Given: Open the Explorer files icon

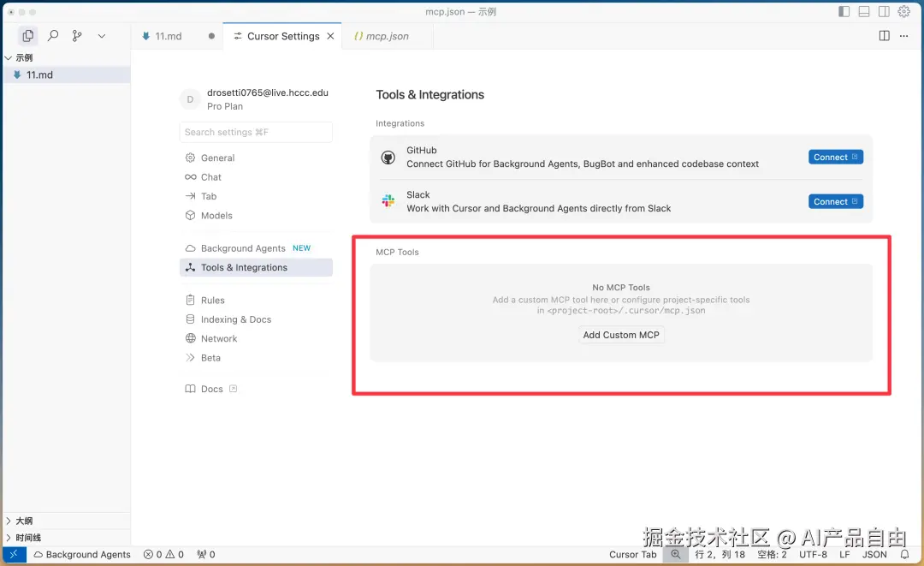Looking at the screenshot, I should click(x=27, y=36).
